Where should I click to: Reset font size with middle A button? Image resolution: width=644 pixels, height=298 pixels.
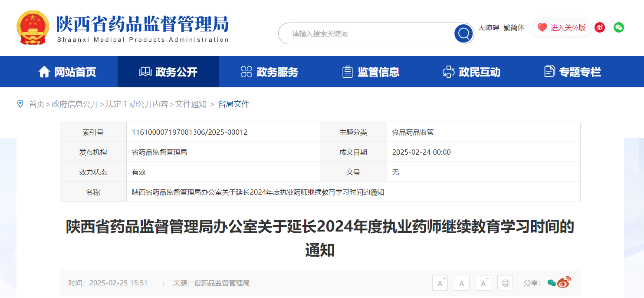[462, 283]
